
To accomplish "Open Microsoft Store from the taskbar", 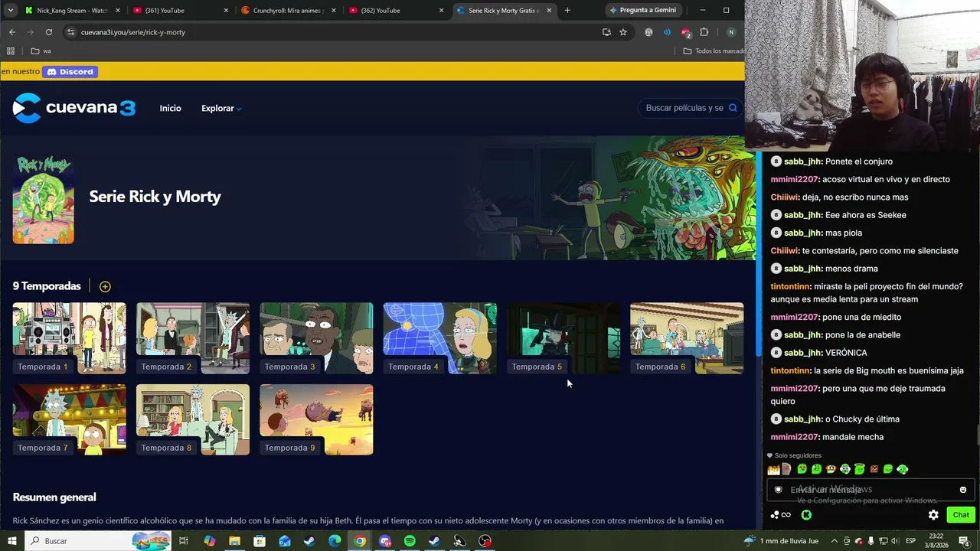I will (x=260, y=541).
